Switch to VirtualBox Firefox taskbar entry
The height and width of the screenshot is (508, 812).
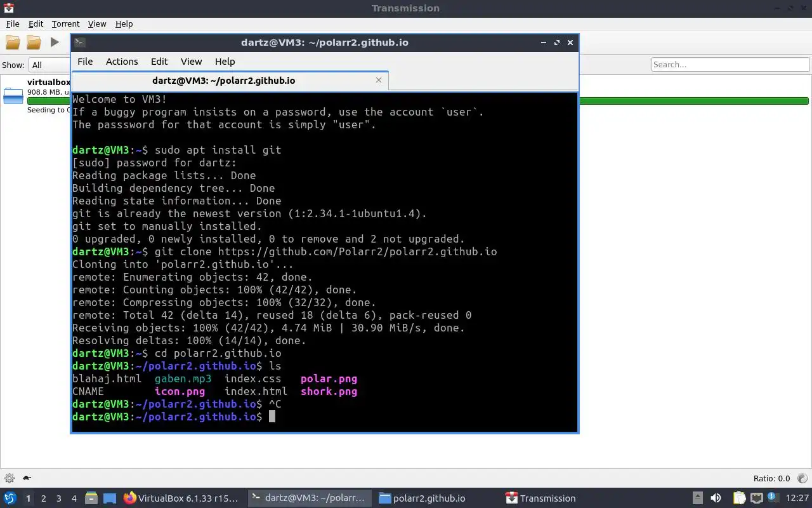(181, 498)
